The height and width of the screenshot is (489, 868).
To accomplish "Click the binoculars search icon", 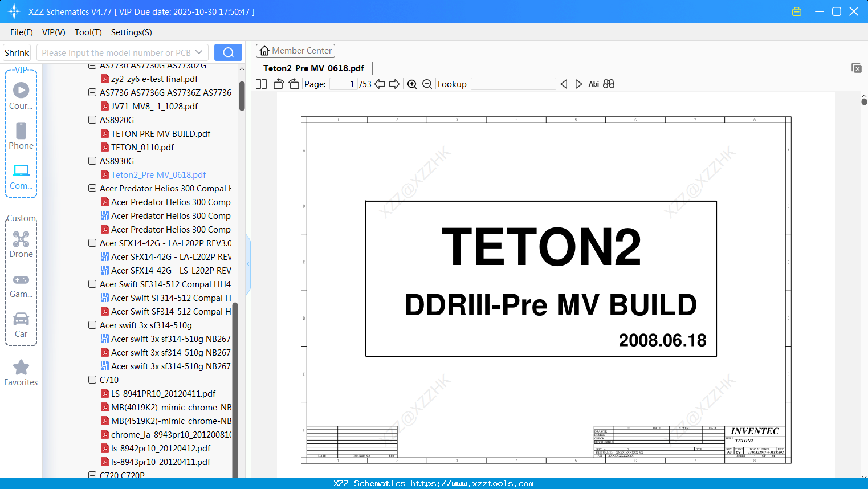I will click(609, 84).
